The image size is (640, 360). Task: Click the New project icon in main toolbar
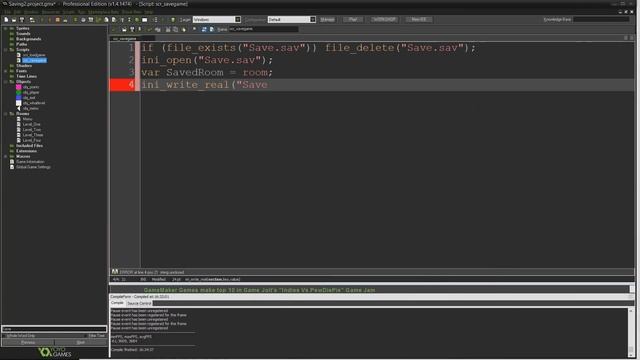coord(6,20)
